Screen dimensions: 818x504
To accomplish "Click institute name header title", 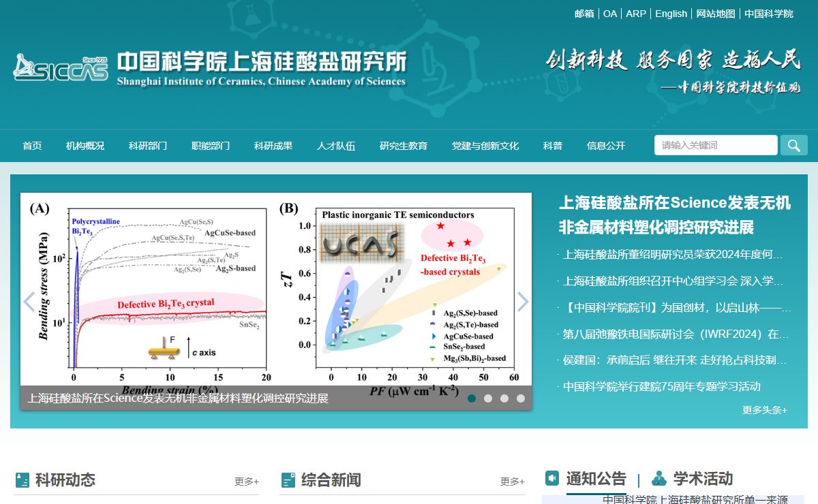I will (x=262, y=69).
